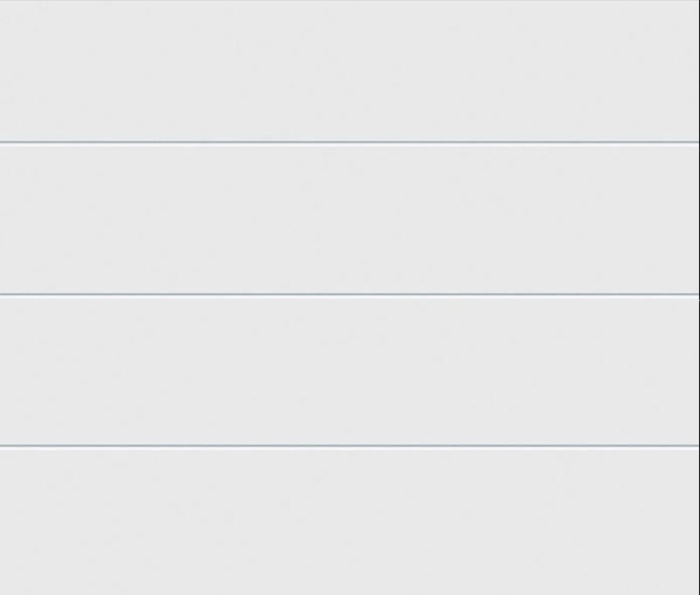
Task: Click divider line below first row
Action: pos(349,142)
